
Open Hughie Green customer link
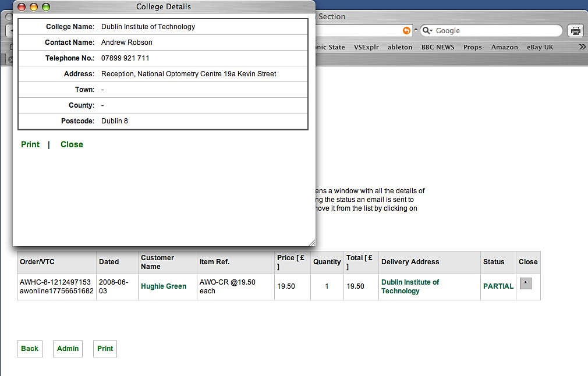(x=164, y=286)
